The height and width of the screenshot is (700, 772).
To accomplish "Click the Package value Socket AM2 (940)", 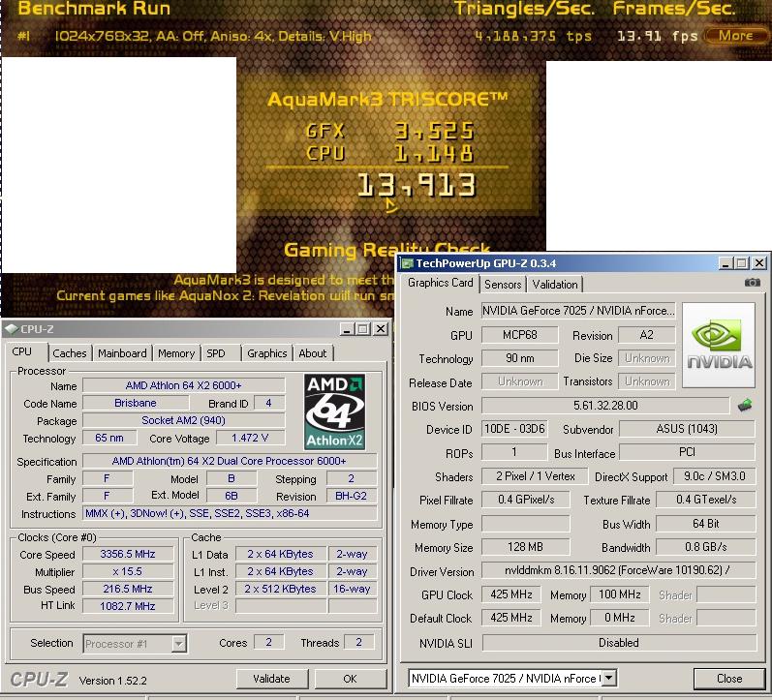I will [x=184, y=420].
